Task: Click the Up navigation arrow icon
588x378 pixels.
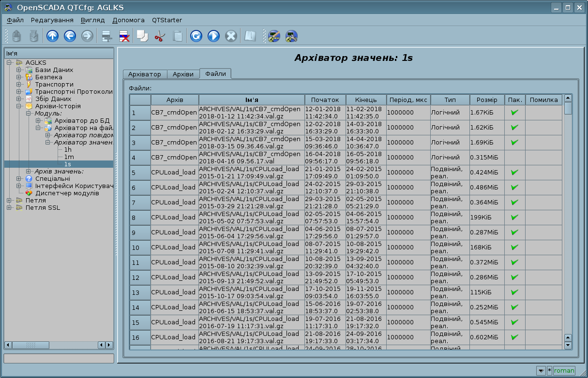Action: click(52, 36)
